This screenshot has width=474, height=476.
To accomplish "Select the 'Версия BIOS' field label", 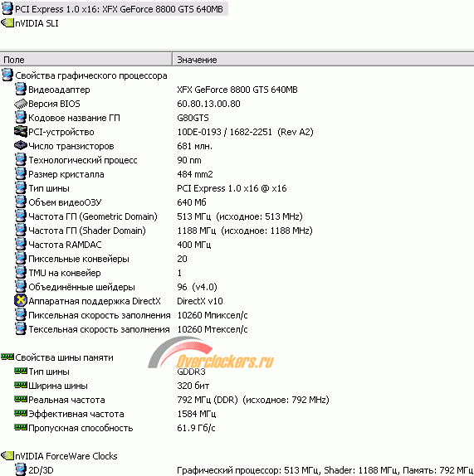I will click(x=54, y=104).
